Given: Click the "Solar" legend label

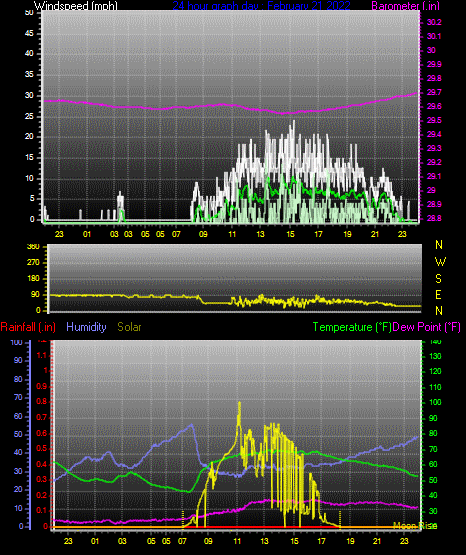Looking at the screenshot, I should (x=129, y=327).
